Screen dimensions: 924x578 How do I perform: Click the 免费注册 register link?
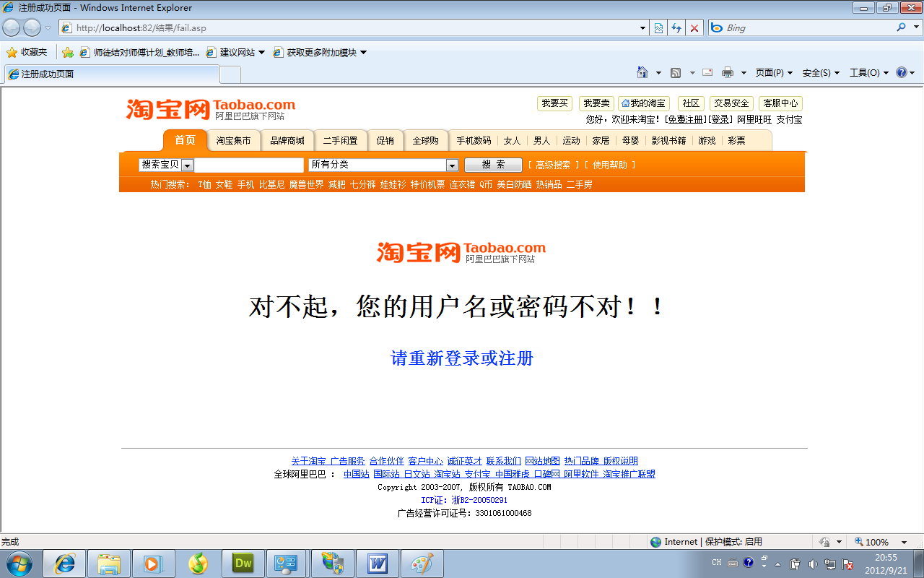pos(684,120)
